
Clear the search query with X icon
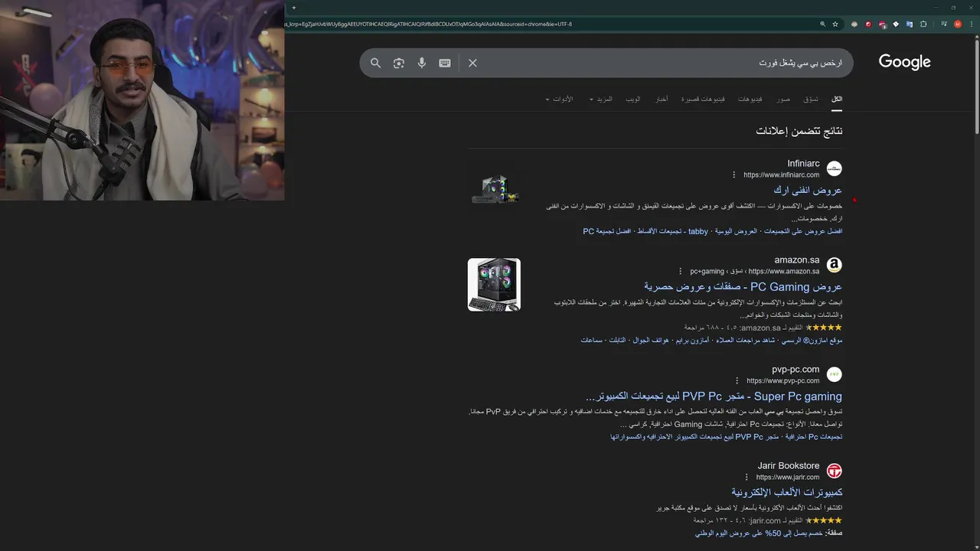click(472, 63)
